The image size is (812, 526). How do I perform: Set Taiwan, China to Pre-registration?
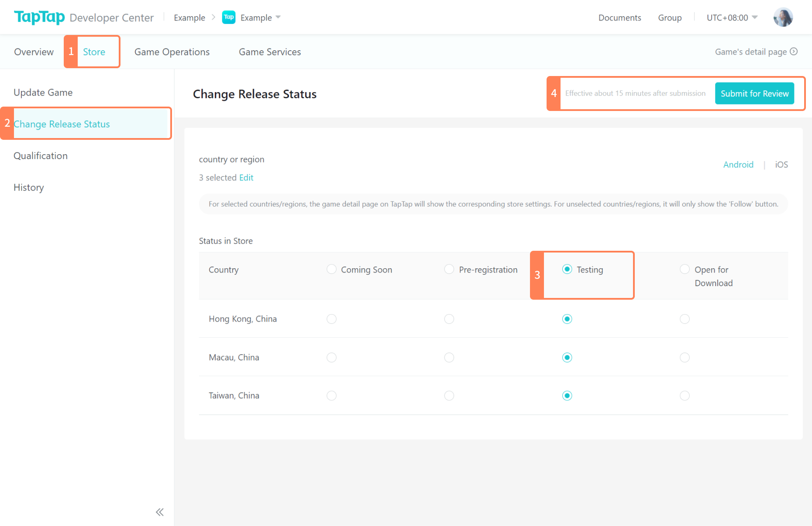point(449,395)
